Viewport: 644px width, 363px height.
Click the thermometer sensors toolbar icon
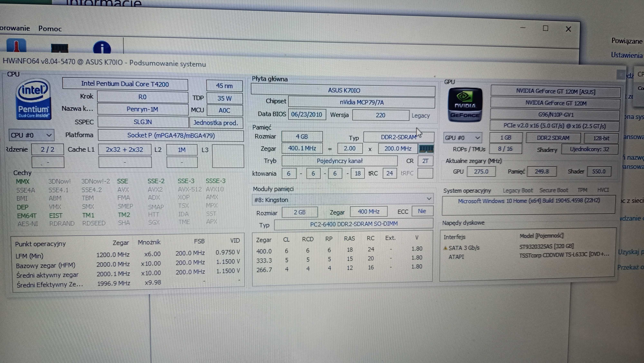pyautogui.click(x=16, y=46)
